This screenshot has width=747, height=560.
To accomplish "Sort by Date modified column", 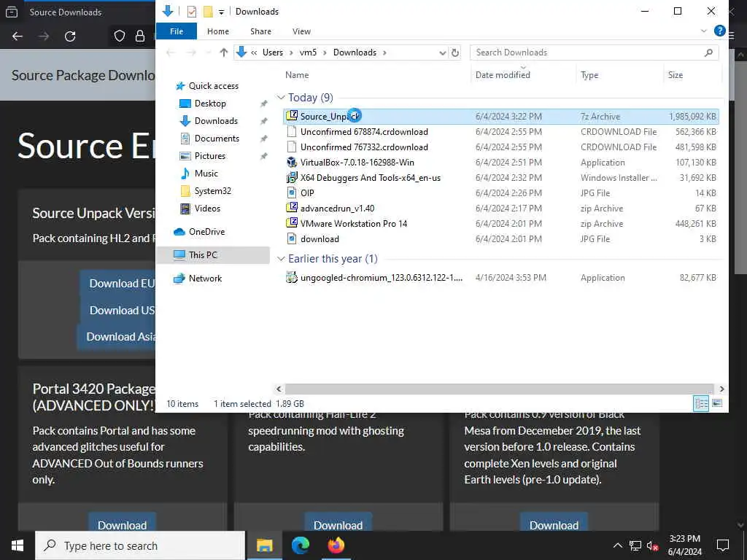I will 502,75.
